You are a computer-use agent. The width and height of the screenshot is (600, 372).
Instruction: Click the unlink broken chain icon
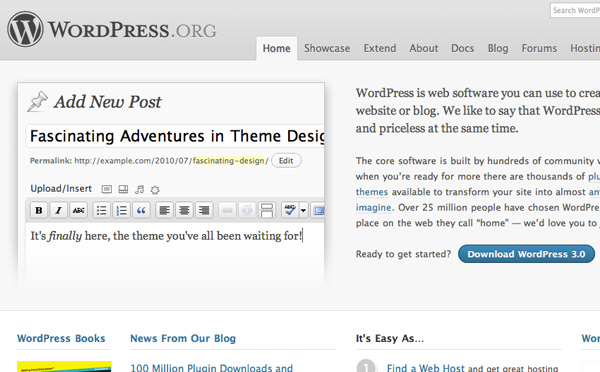tap(247, 210)
